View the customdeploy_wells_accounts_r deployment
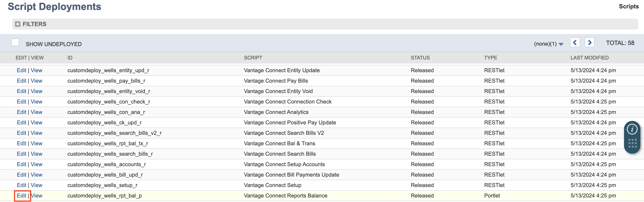 point(37,165)
